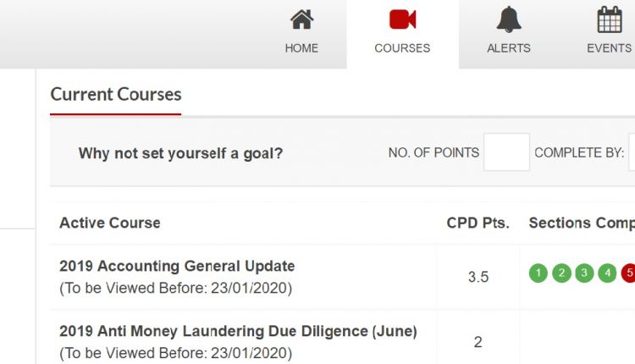The height and width of the screenshot is (364, 635).
Task: Open the red section 5 circle
Action: pyautogui.click(x=628, y=273)
